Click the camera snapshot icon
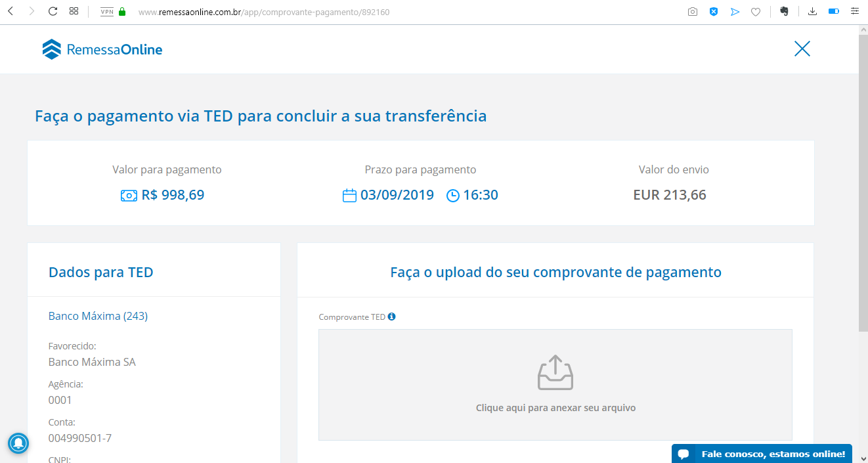 coord(693,12)
